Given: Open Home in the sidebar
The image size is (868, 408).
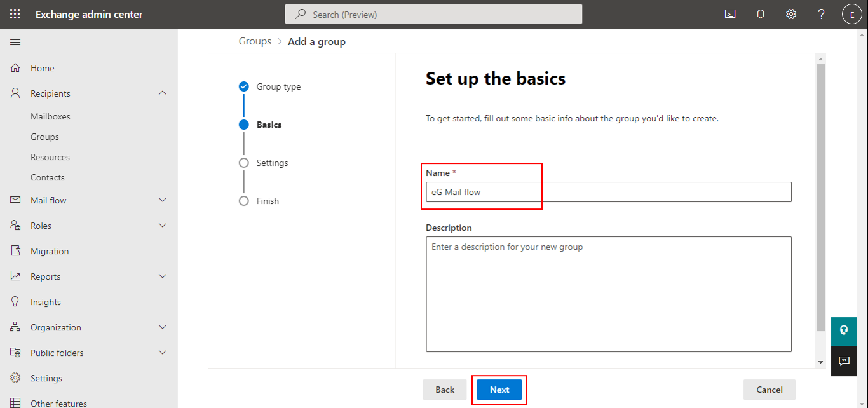Looking at the screenshot, I should click(43, 68).
